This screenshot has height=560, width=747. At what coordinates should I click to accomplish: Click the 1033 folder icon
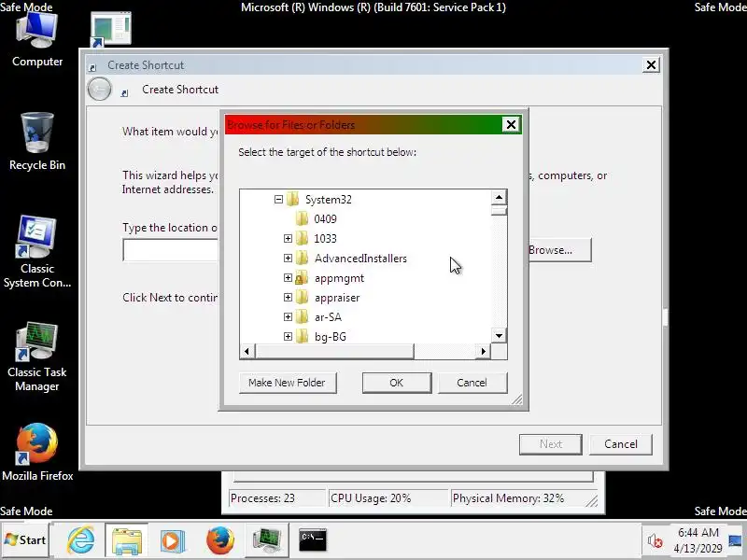click(302, 238)
